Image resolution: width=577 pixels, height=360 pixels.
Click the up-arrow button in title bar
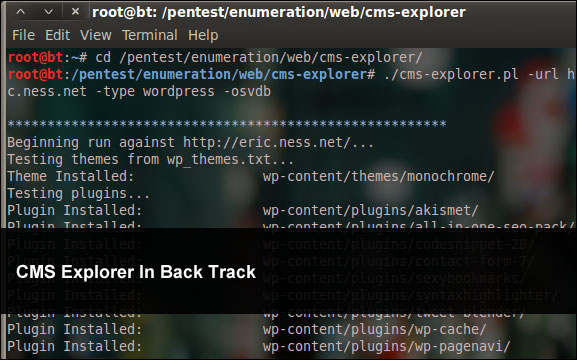(21, 12)
